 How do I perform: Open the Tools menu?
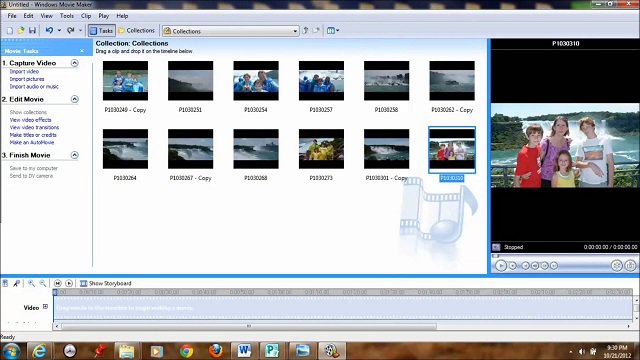point(67,16)
